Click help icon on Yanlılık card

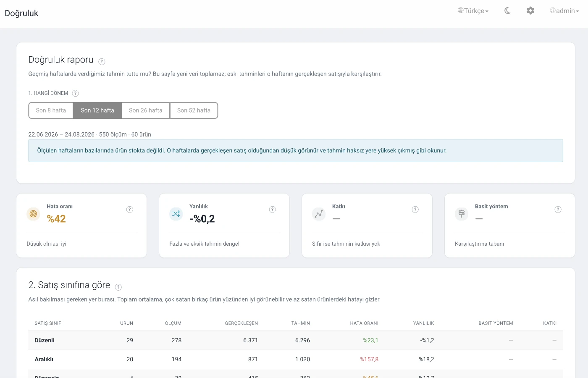[273, 210]
